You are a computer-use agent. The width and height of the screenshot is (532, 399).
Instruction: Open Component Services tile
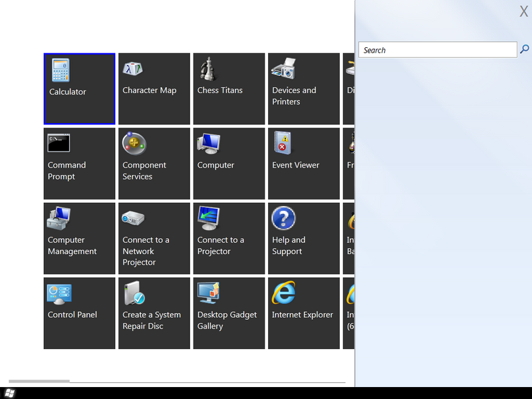154,164
